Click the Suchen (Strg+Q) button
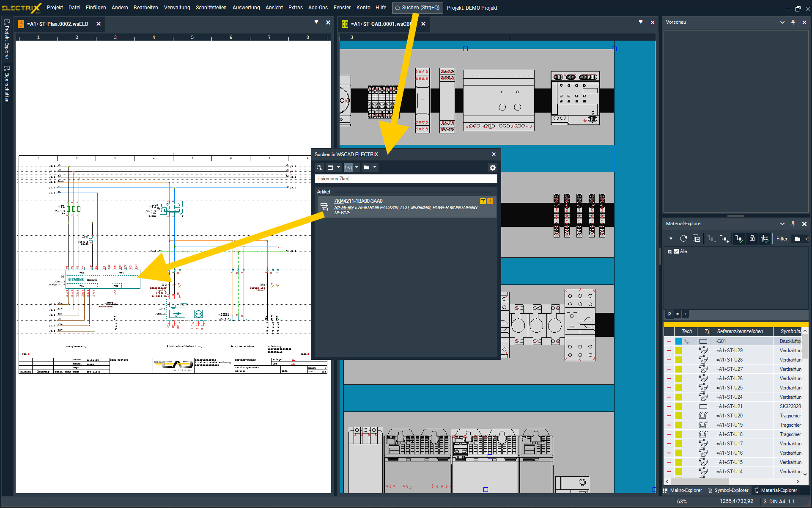Screen dimensions: 812x508 pos(417,8)
